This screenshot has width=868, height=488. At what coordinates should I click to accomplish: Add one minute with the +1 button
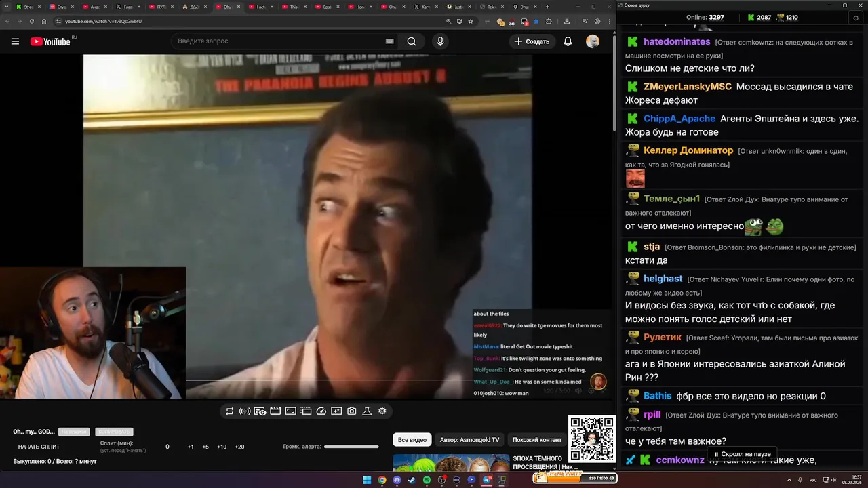point(191,447)
